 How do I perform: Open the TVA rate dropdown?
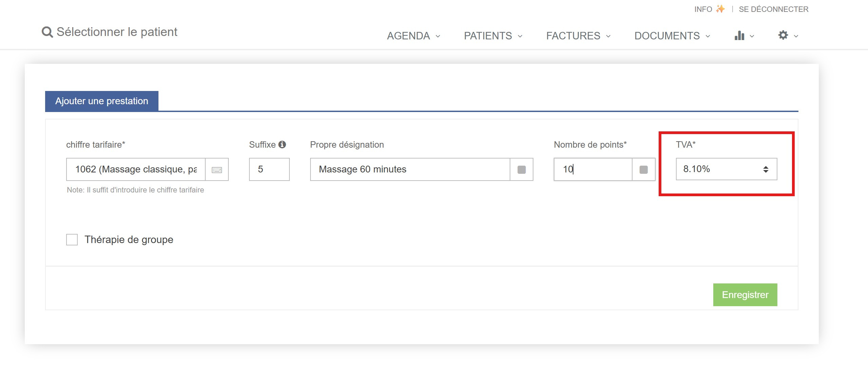[x=727, y=169]
